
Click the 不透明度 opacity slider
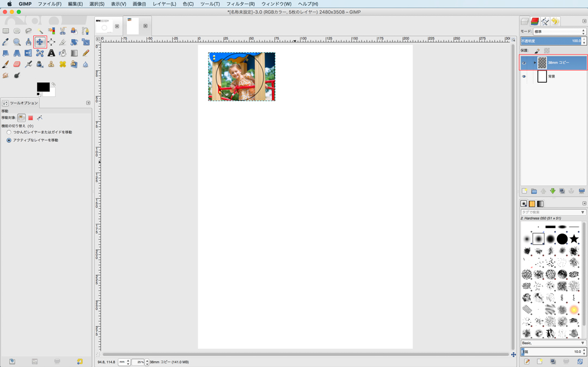coord(550,41)
